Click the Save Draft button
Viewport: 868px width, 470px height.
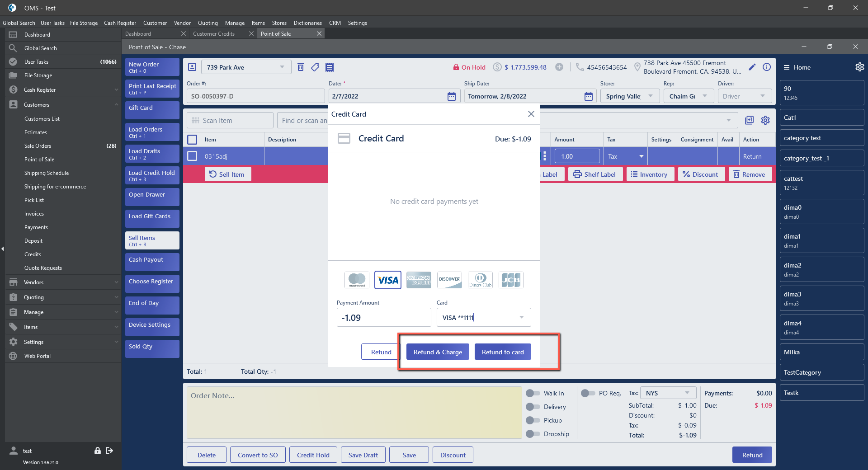click(x=363, y=455)
